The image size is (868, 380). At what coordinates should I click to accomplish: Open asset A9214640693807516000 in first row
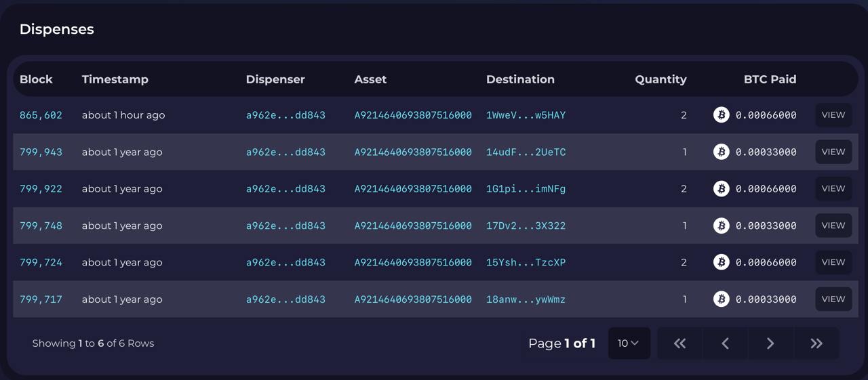click(413, 115)
